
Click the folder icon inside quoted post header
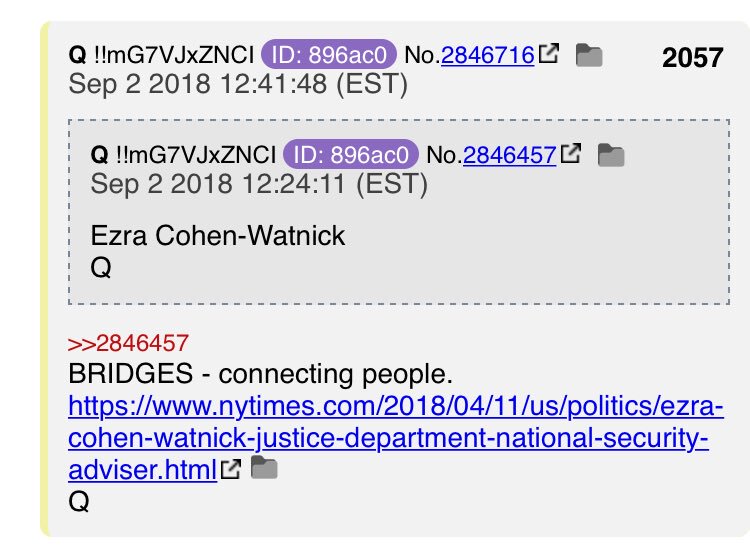(611, 155)
